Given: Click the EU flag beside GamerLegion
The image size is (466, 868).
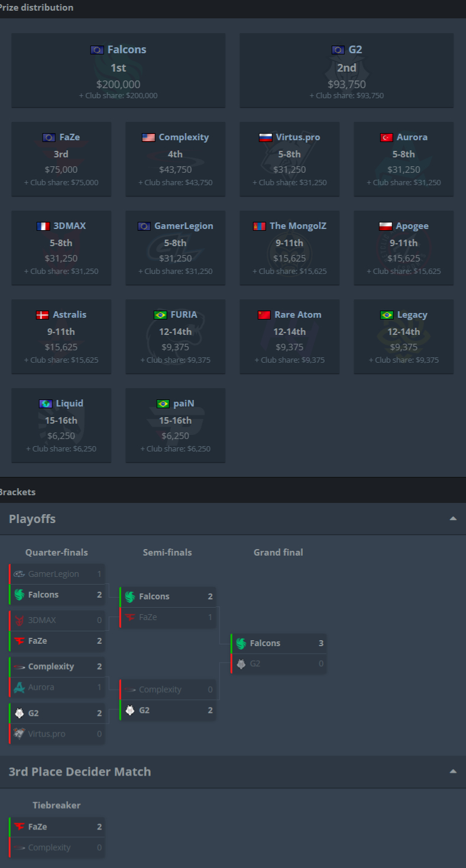Looking at the screenshot, I should (x=144, y=226).
